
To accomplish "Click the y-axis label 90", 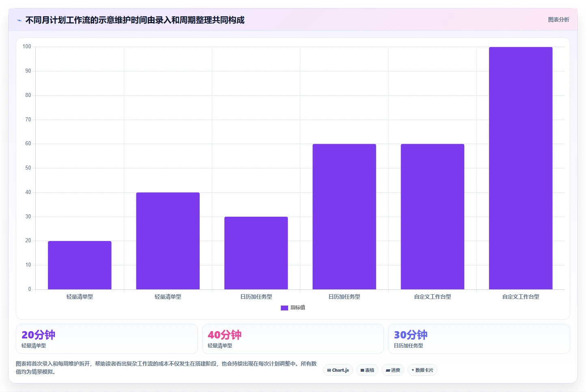I will pyautogui.click(x=28, y=71).
